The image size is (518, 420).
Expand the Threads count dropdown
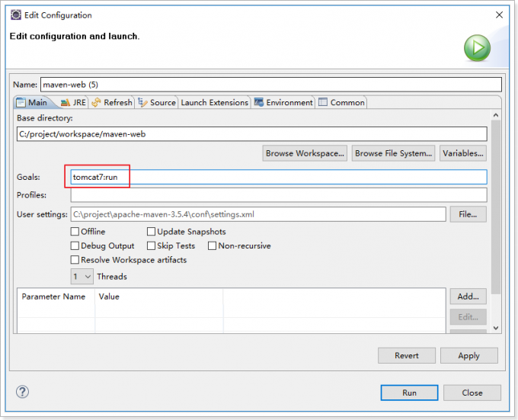click(82, 277)
